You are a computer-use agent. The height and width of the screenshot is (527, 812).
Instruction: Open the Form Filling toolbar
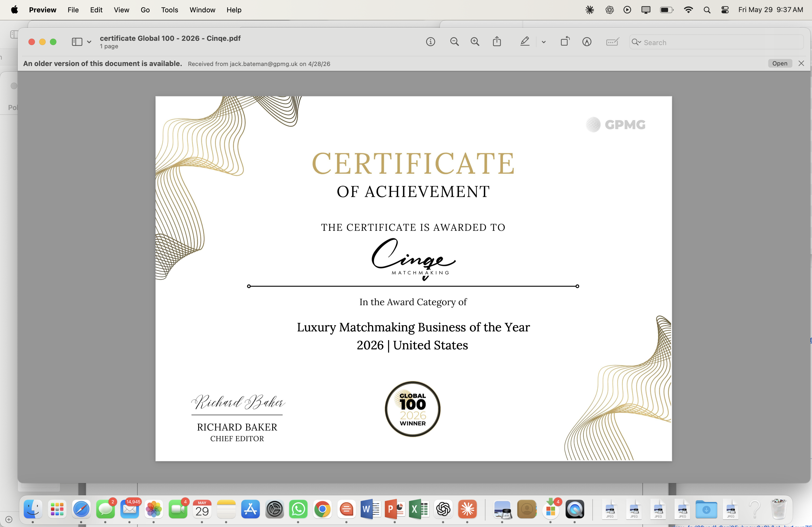pos(612,42)
